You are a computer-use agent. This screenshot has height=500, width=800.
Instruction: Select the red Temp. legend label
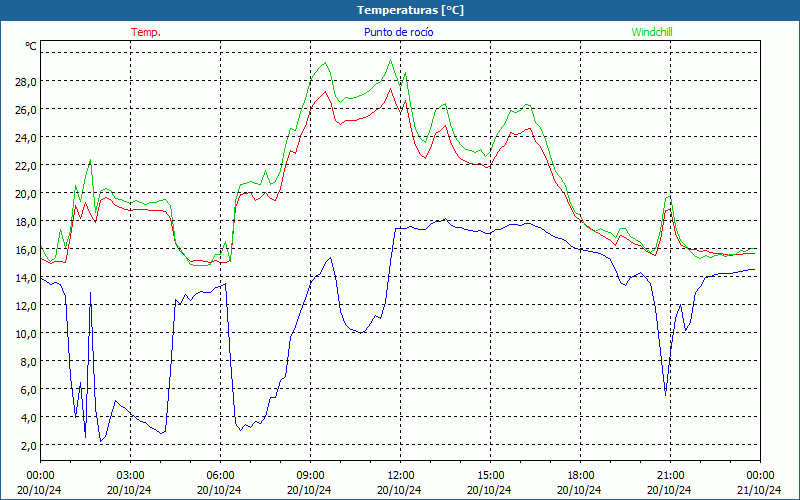[x=146, y=32]
